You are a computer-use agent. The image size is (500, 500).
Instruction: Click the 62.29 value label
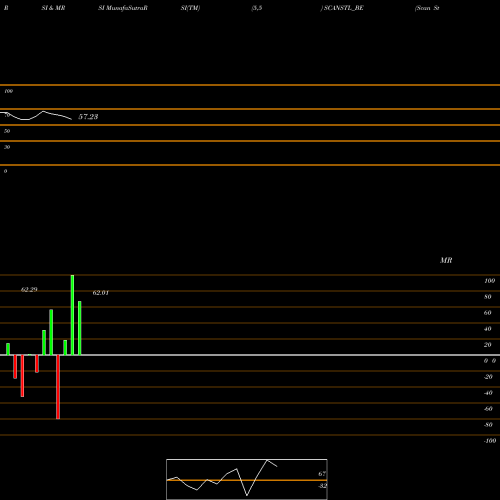29,290
